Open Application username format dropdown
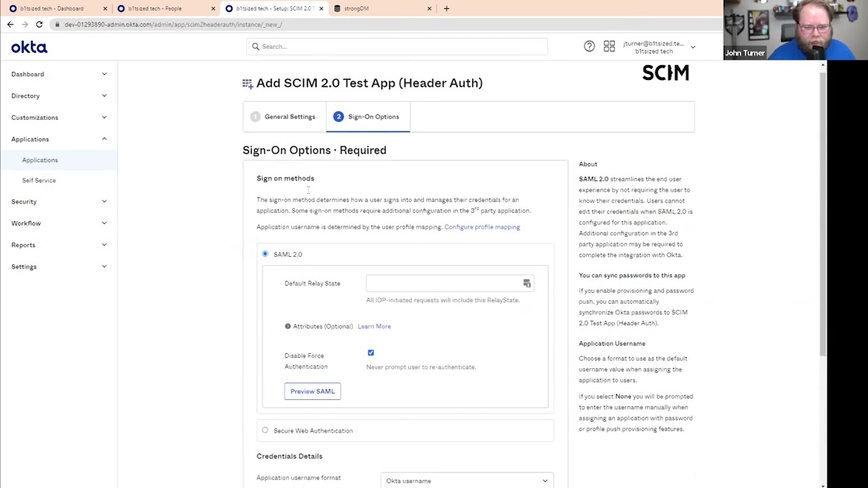Screen dimensions: 868x488 467,481
